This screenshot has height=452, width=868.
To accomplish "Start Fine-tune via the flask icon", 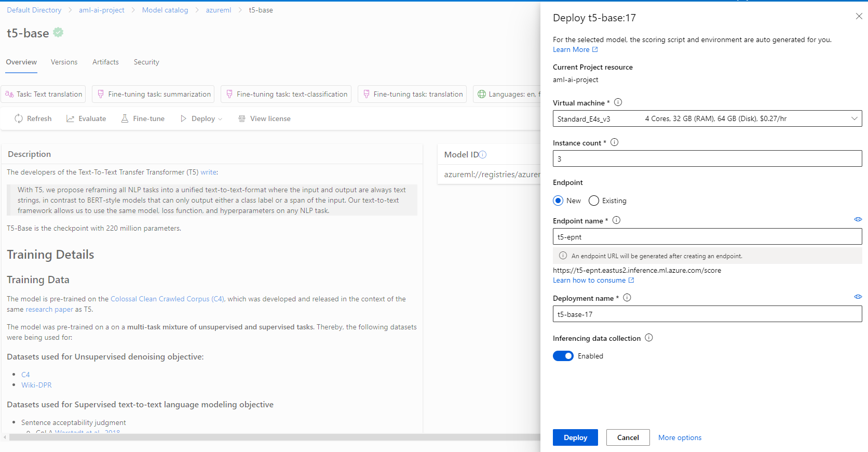I will [125, 118].
